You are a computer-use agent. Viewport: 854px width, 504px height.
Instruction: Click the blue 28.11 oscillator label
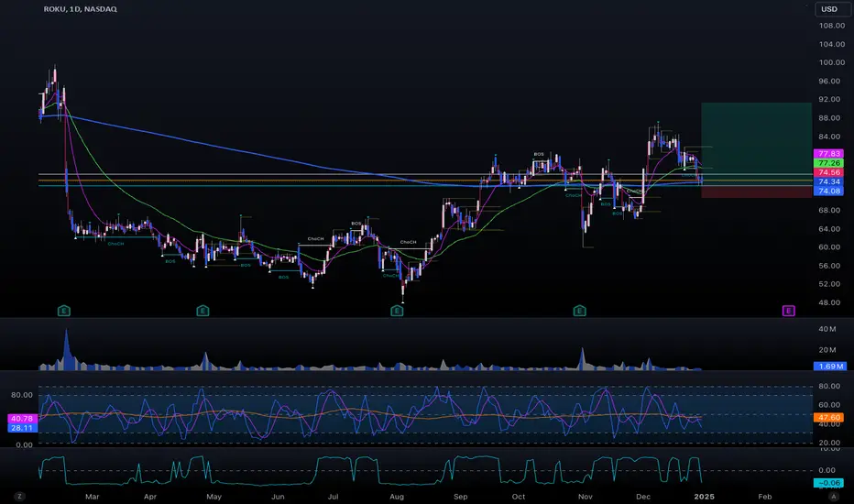coord(22,428)
